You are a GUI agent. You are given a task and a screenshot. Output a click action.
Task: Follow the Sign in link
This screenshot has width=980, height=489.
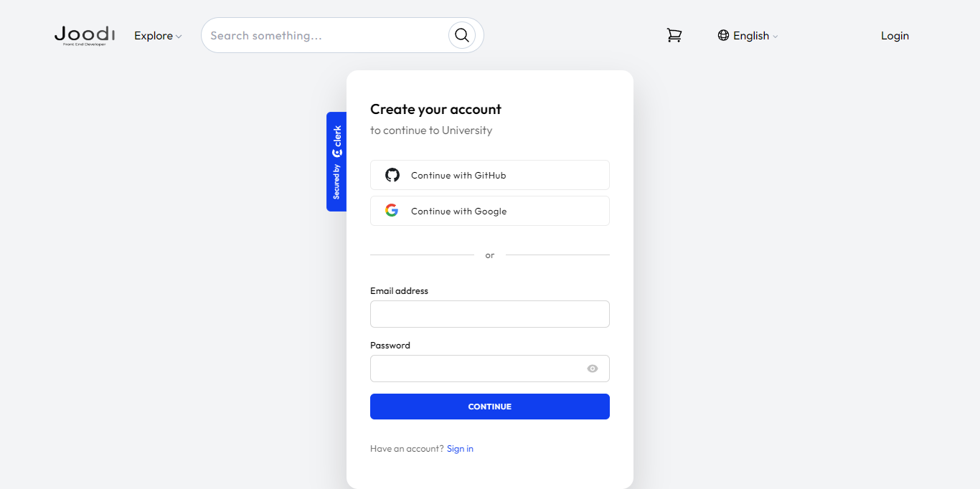tap(460, 449)
